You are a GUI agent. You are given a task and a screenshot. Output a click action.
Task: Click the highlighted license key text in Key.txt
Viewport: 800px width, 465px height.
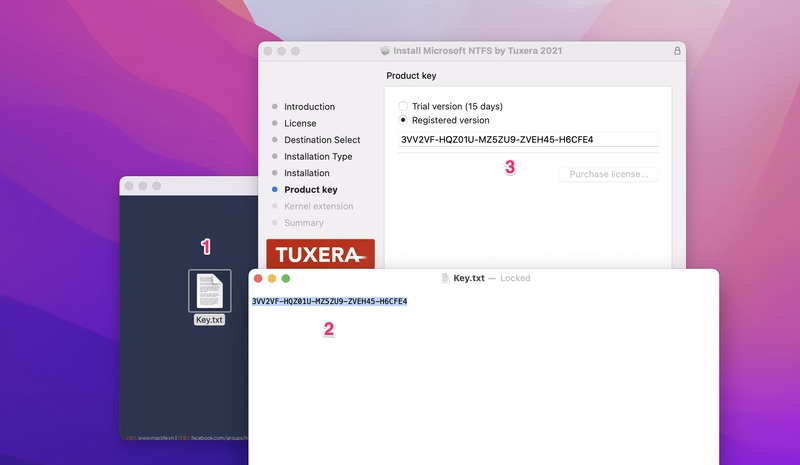pos(330,301)
